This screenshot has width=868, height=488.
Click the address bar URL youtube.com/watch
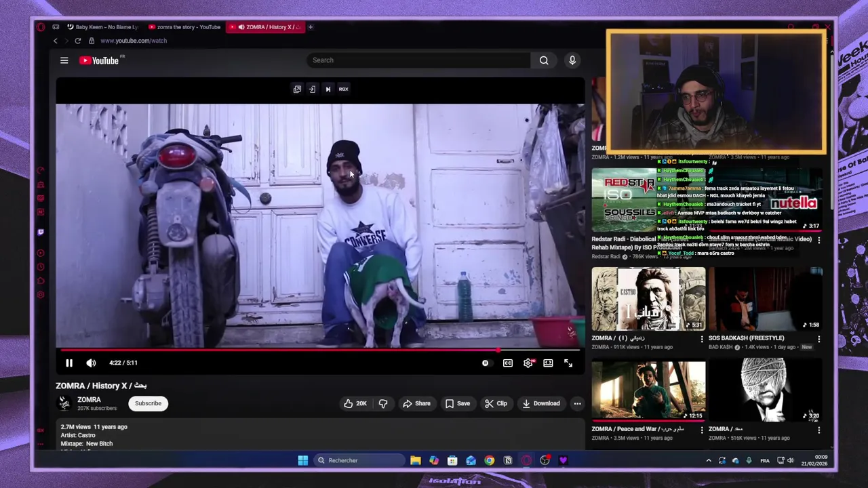click(134, 41)
